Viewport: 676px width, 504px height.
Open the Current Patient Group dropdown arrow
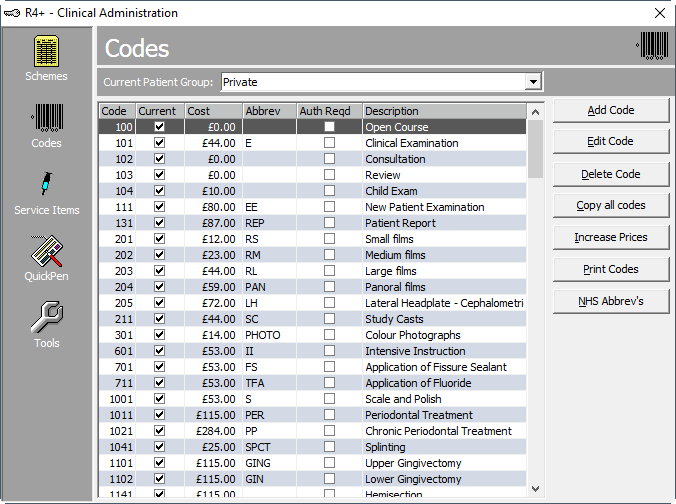[x=533, y=82]
